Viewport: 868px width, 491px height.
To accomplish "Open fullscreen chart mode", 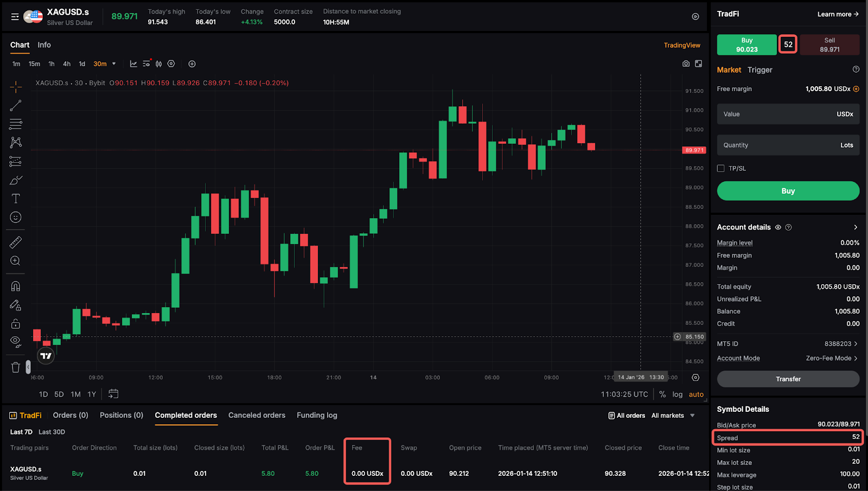I will (699, 64).
